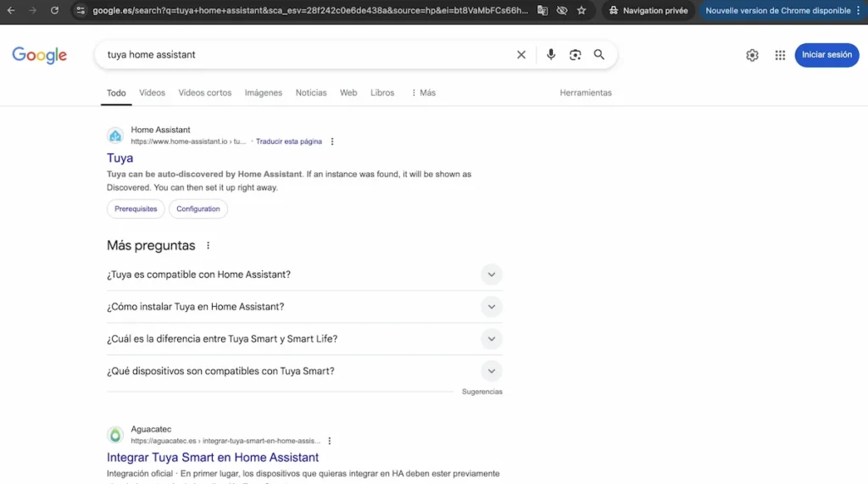Screen dimensions: 868x484
Task: Open three-dot menu of Home Assistant result
Action: (x=332, y=142)
